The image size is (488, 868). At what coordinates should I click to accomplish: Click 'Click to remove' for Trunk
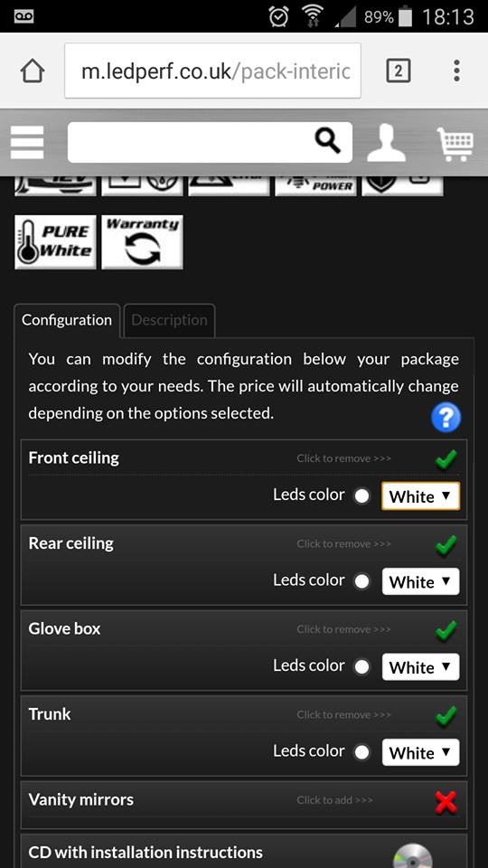click(343, 714)
